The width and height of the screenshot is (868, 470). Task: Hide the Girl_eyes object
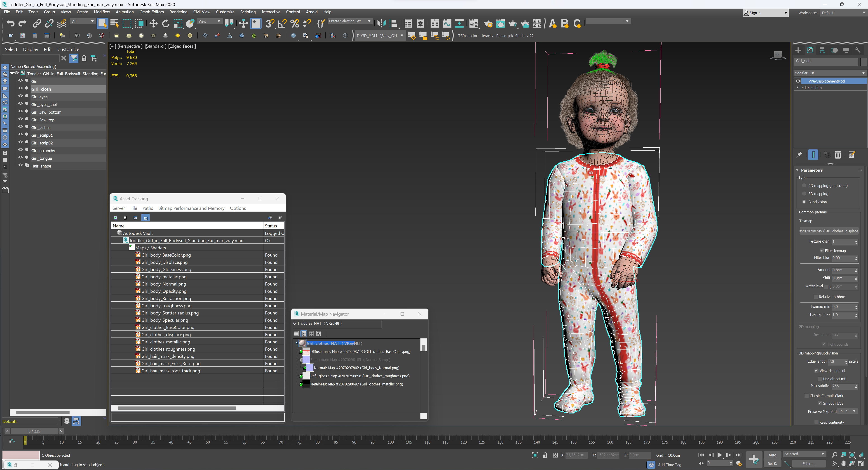point(20,96)
